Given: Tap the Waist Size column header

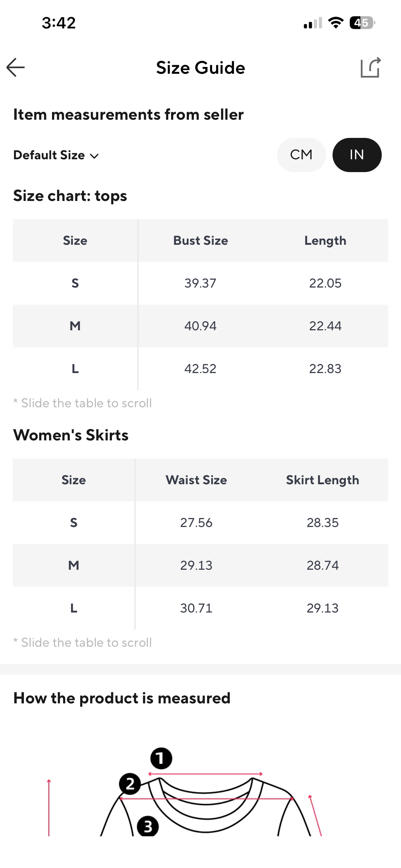Looking at the screenshot, I should pyautogui.click(x=196, y=480).
